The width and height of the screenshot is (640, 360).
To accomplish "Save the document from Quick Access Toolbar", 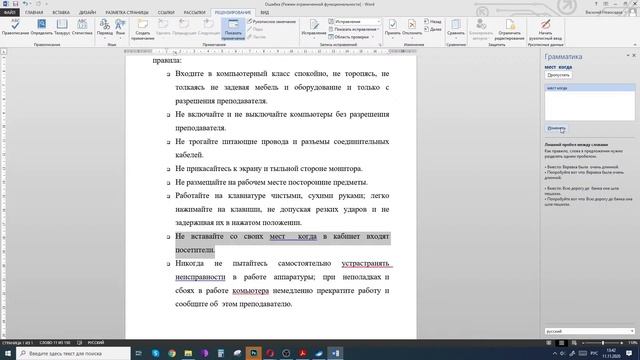I will pos(16,4).
